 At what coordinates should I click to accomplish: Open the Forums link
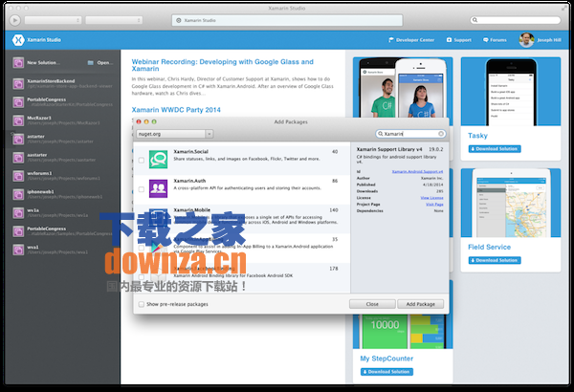pos(495,40)
